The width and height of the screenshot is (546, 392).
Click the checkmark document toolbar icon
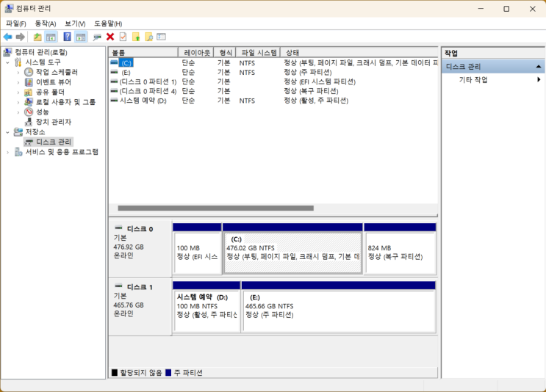coord(123,37)
